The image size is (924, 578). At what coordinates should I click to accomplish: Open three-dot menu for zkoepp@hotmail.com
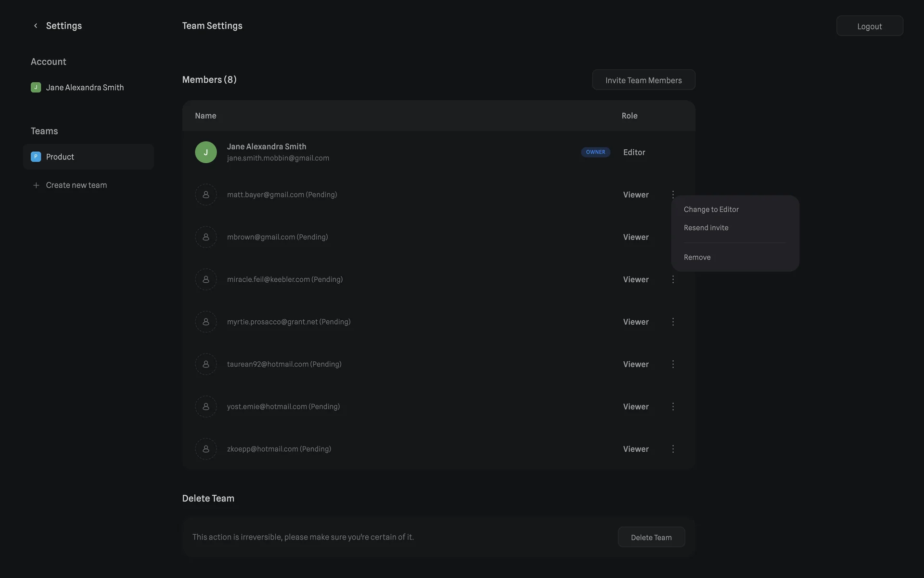tap(673, 449)
